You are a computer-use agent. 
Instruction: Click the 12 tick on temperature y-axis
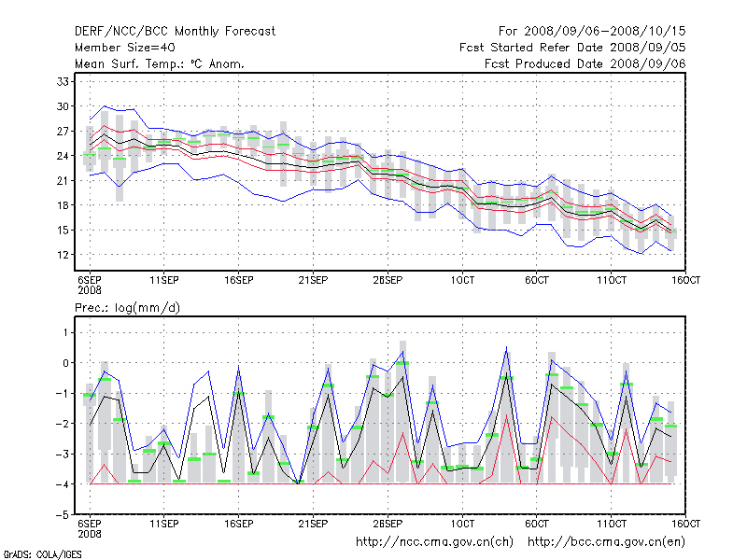(64, 255)
